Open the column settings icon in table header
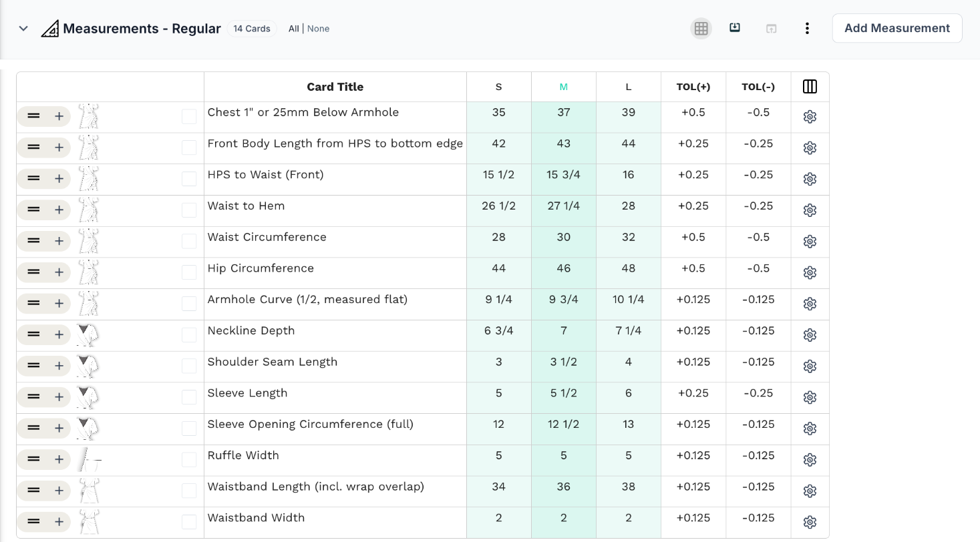 (x=810, y=87)
